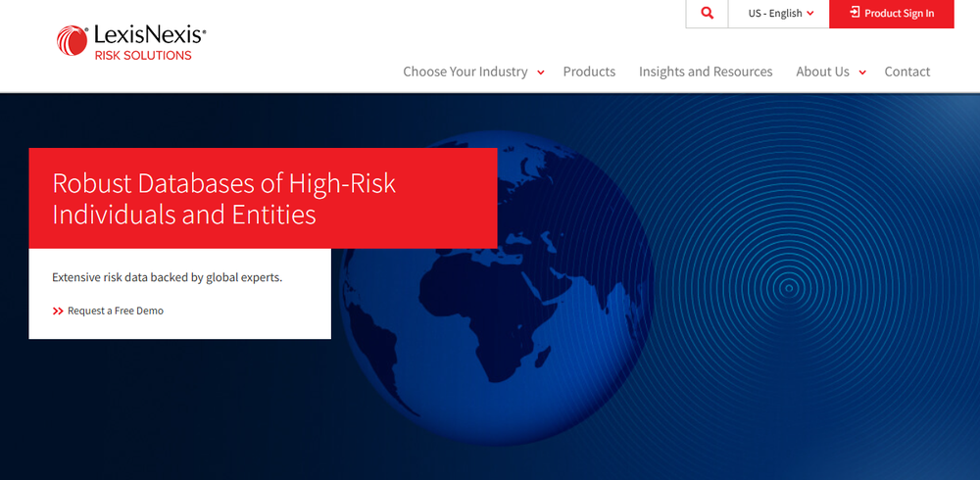980x480 pixels.
Task: Click the Request a Free Demo link
Action: point(116,311)
